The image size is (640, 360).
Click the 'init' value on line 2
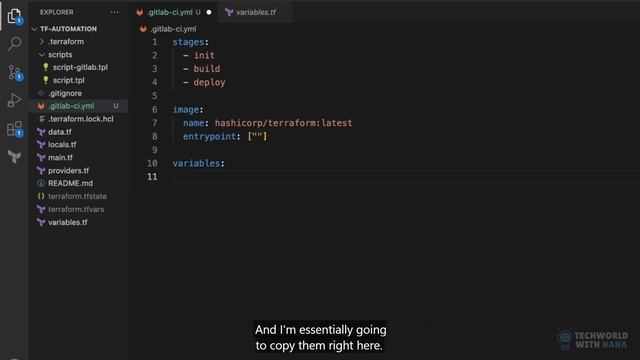[x=204, y=56]
